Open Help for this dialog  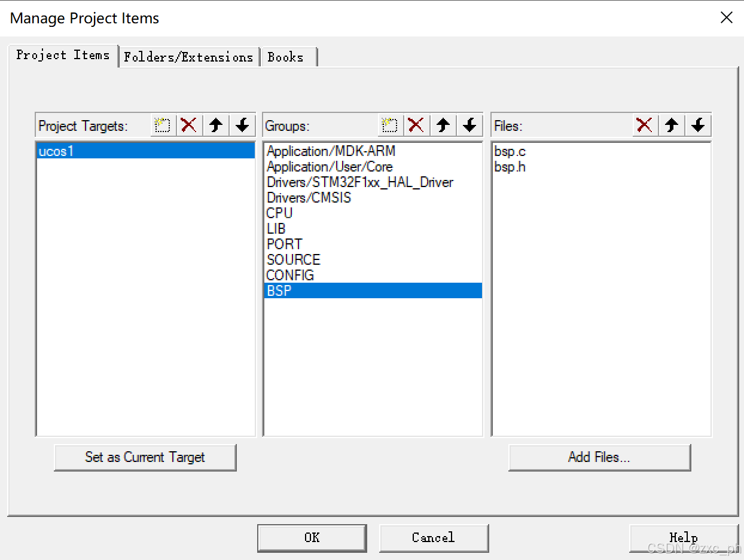click(x=684, y=538)
